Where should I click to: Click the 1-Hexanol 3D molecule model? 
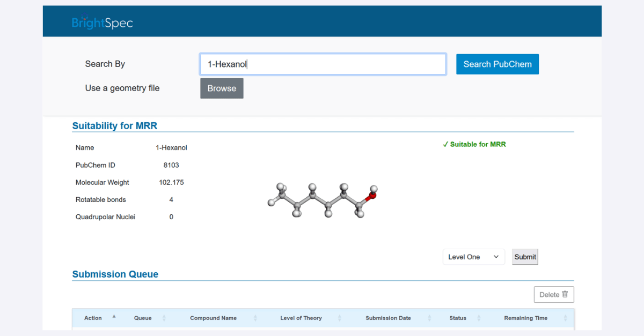click(x=324, y=200)
